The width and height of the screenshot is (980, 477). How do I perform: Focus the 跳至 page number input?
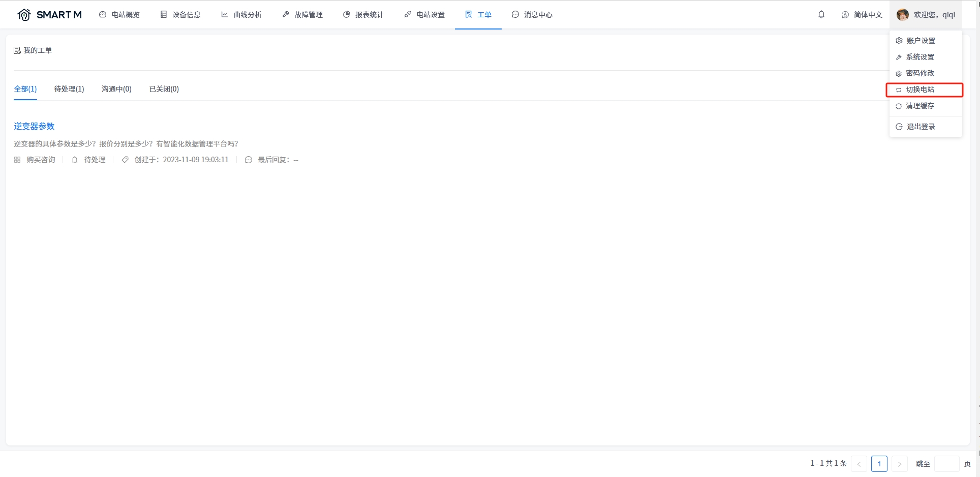pos(946,464)
